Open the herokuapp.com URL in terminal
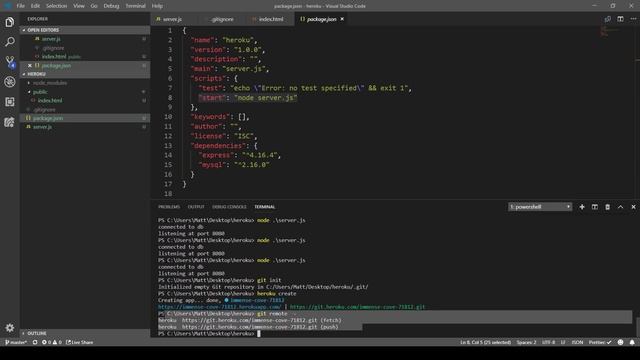Viewport: 640px width, 360px height. [219, 307]
